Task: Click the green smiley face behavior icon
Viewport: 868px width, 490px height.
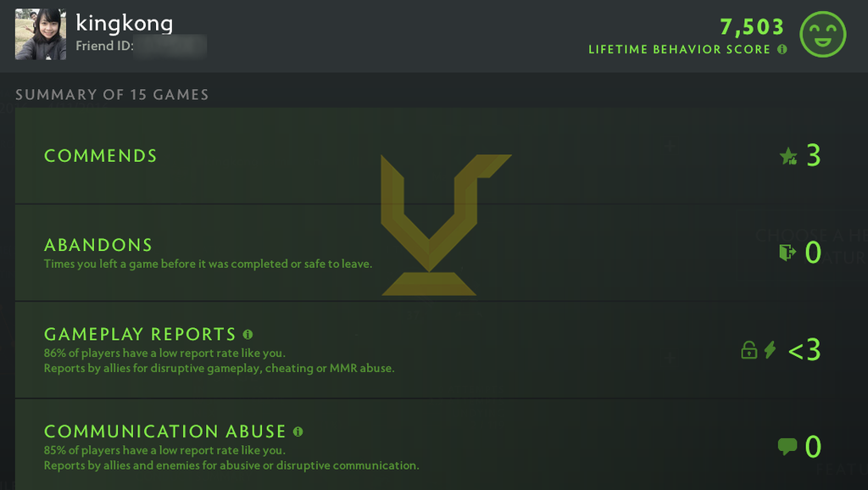Action: (x=822, y=34)
